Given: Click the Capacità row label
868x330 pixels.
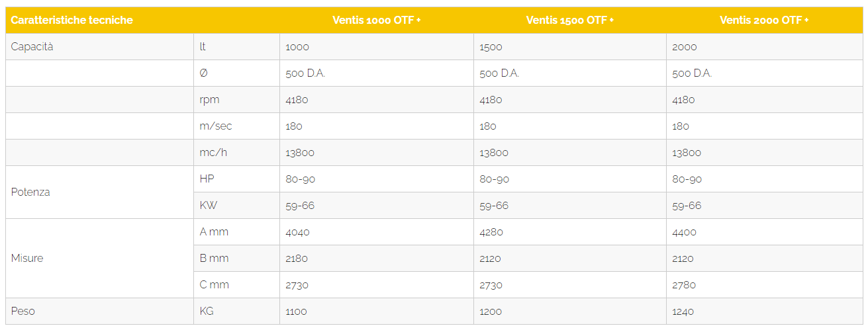Looking at the screenshot, I should click(x=32, y=47).
